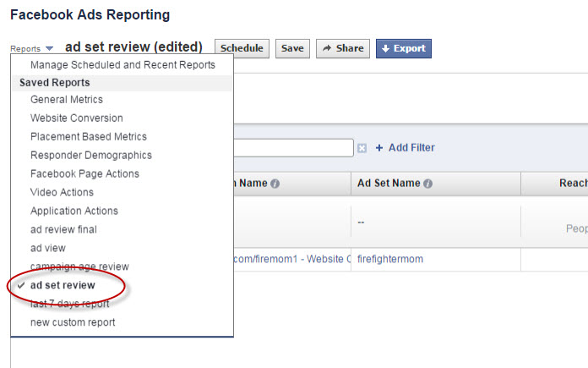Click the Facebook Ads Reporting heading

click(x=90, y=15)
